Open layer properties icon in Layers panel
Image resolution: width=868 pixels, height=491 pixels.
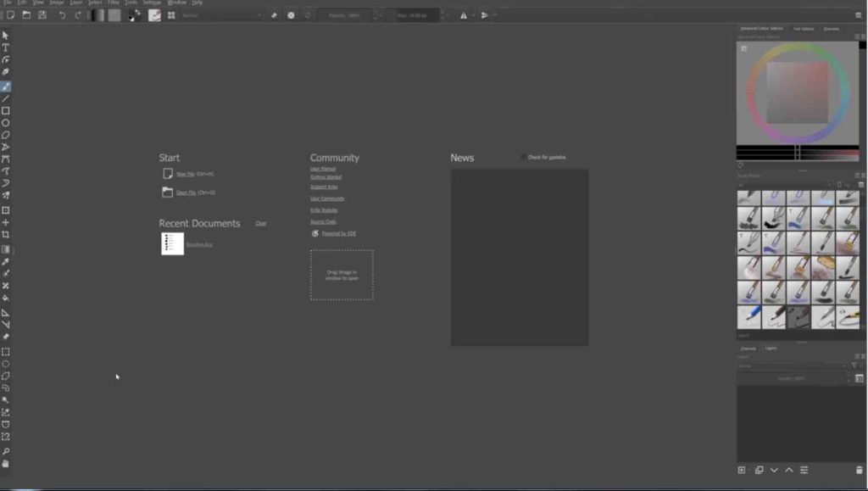[804, 471]
